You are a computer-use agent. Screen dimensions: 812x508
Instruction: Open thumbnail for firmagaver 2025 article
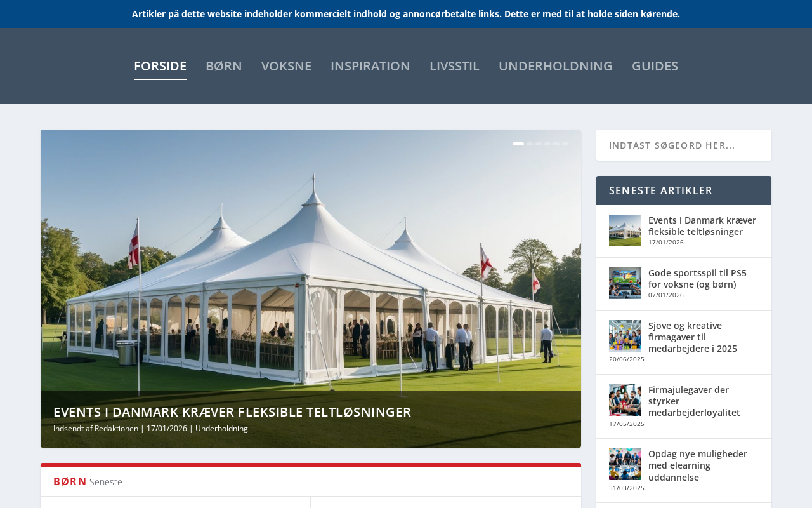coord(625,336)
